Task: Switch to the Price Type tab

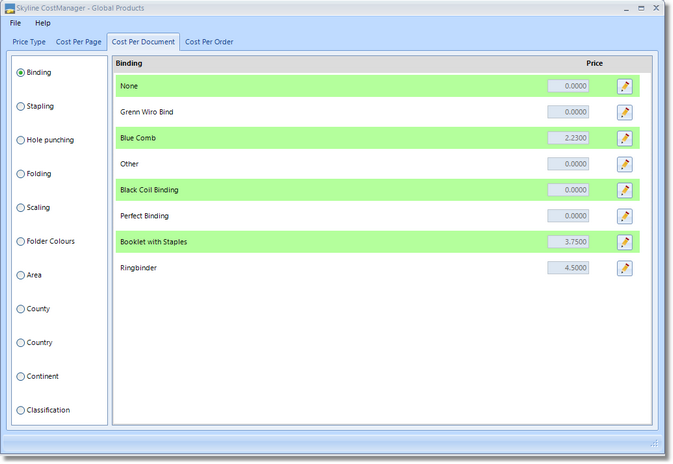Action: point(29,42)
